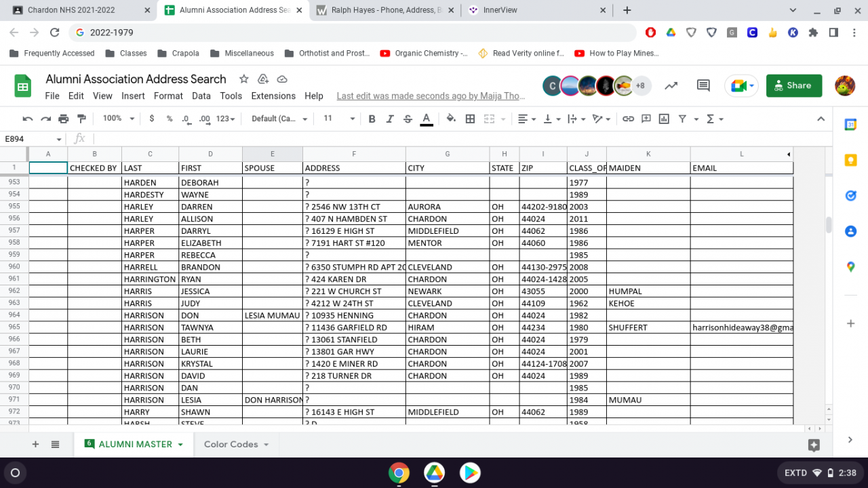Open Contacts in side panel

(850, 231)
